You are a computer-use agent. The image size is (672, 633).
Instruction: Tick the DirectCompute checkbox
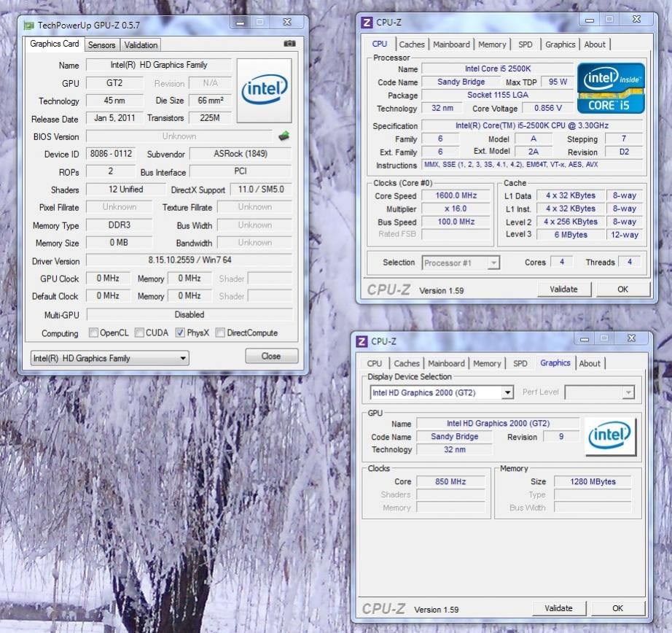[x=220, y=333]
